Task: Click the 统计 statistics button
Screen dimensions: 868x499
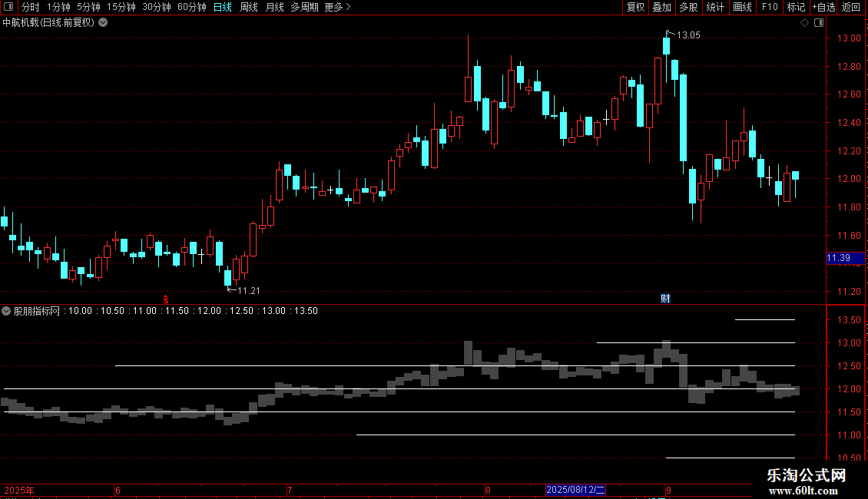Action: click(x=715, y=7)
